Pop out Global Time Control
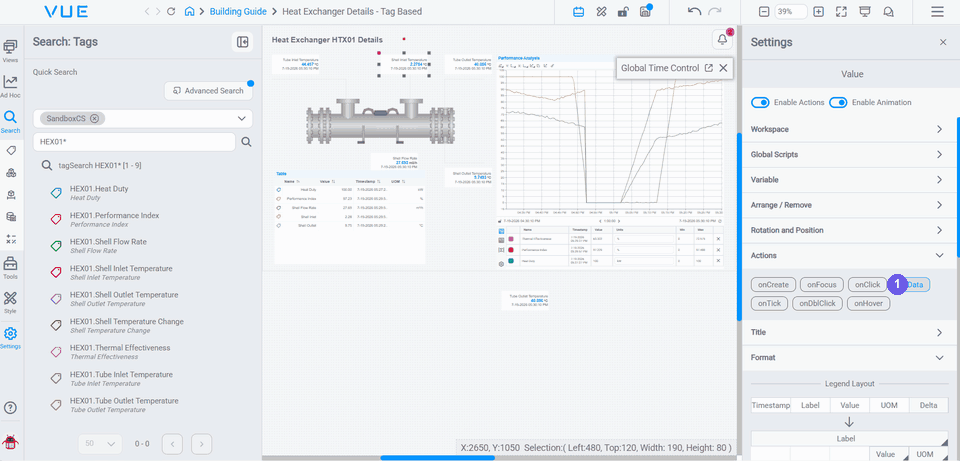 (709, 68)
